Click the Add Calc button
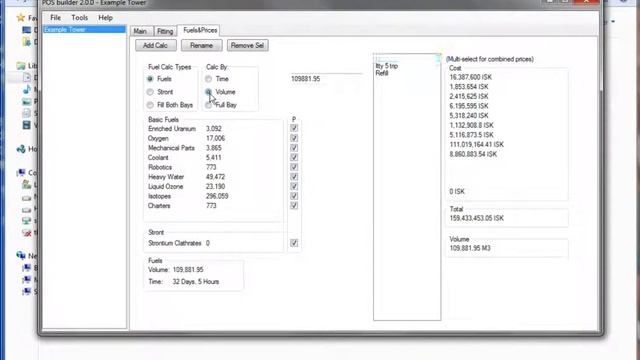 click(x=156, y=45)
